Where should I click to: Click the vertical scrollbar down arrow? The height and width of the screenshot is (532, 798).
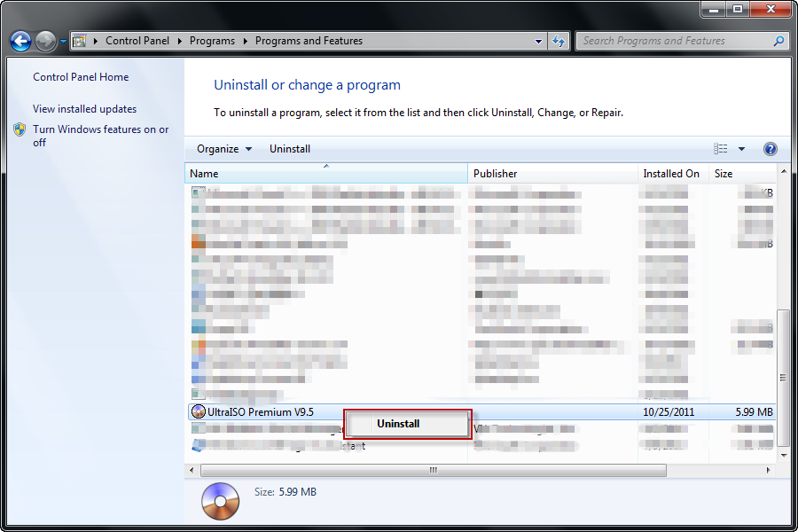784,455
